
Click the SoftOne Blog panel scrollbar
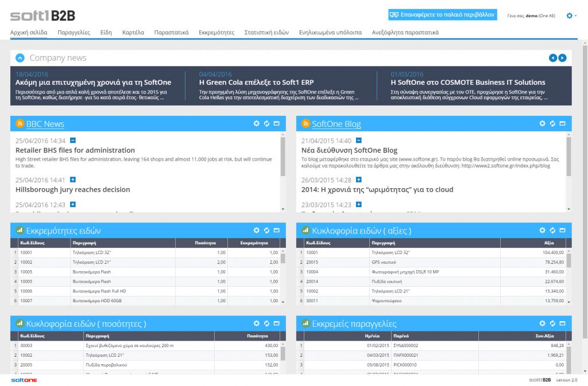(569, 157)
